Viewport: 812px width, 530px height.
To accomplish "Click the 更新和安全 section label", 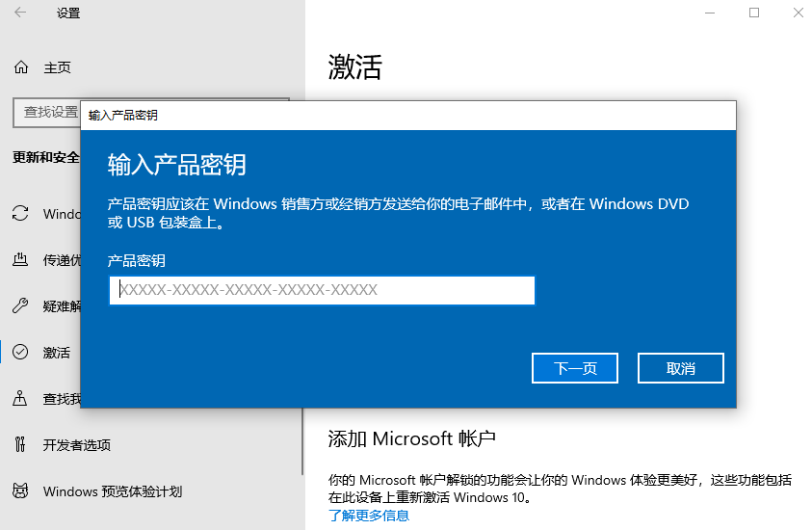I will coord(46,157).
